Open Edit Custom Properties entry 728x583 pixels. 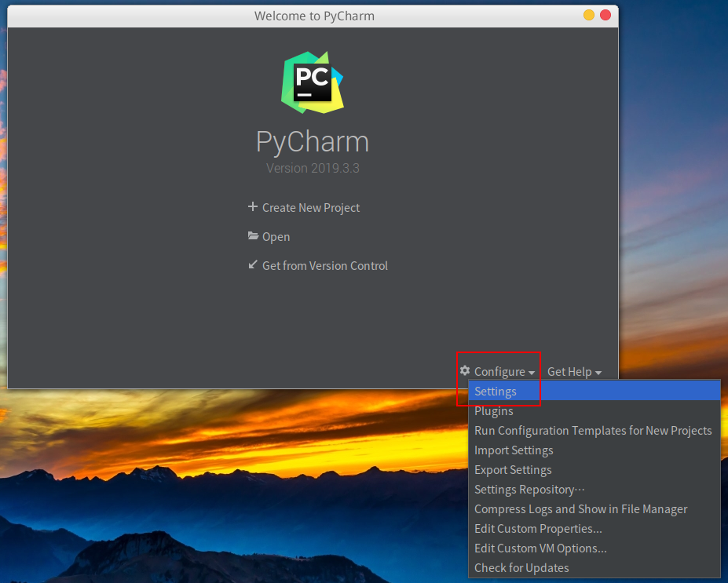594,529
